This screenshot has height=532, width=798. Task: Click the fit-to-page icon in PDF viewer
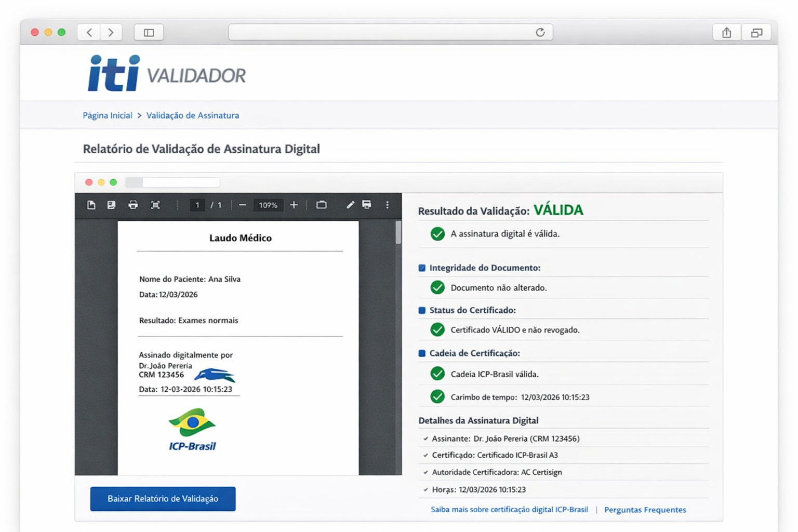pyautogui.click(x=155, y=205)
